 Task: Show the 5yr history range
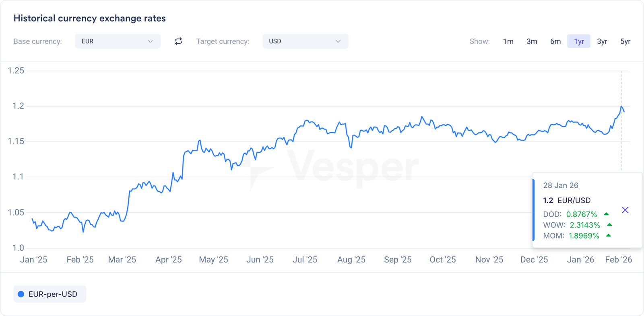click(x=625, y=41)
